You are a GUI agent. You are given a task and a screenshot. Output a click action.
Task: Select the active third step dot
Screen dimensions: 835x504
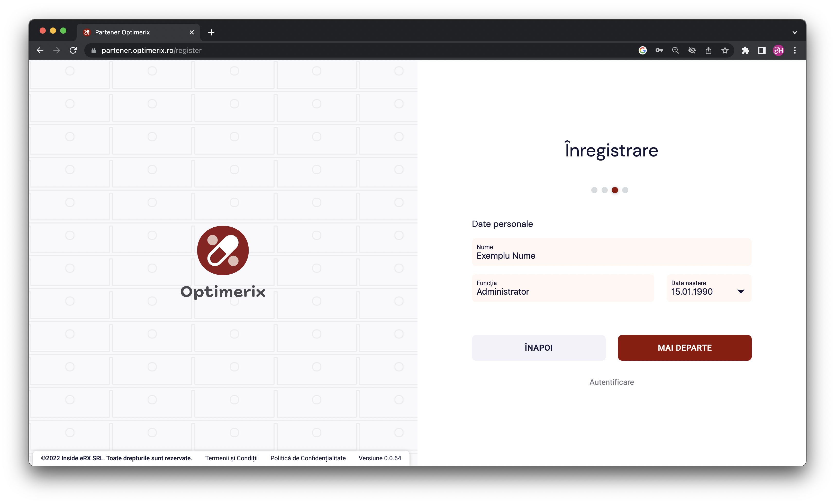(615, 190)
